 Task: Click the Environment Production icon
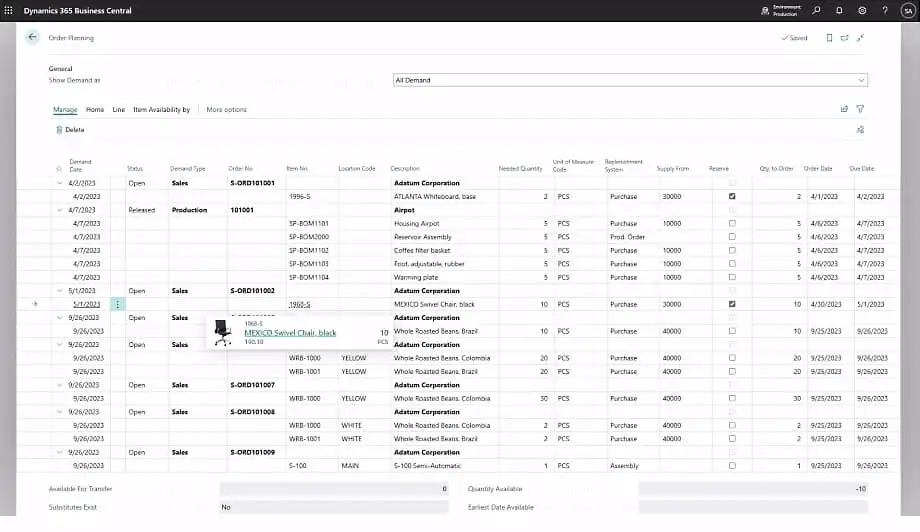(765, 11)
